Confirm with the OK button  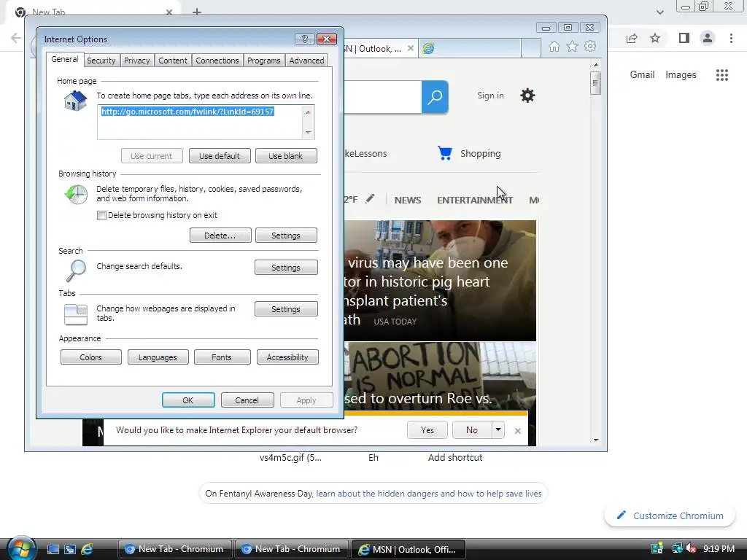(x=188, y=400)
